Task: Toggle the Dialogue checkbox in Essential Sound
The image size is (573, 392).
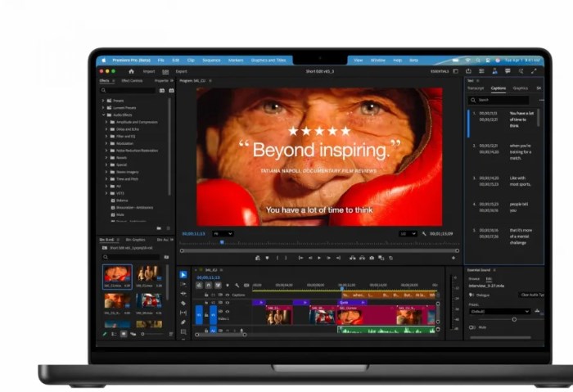Action: click(471, 294)
